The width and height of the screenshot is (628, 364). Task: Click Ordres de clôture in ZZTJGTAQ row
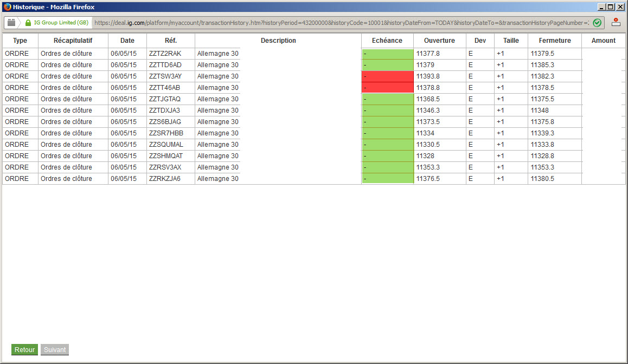coord(66,99)
